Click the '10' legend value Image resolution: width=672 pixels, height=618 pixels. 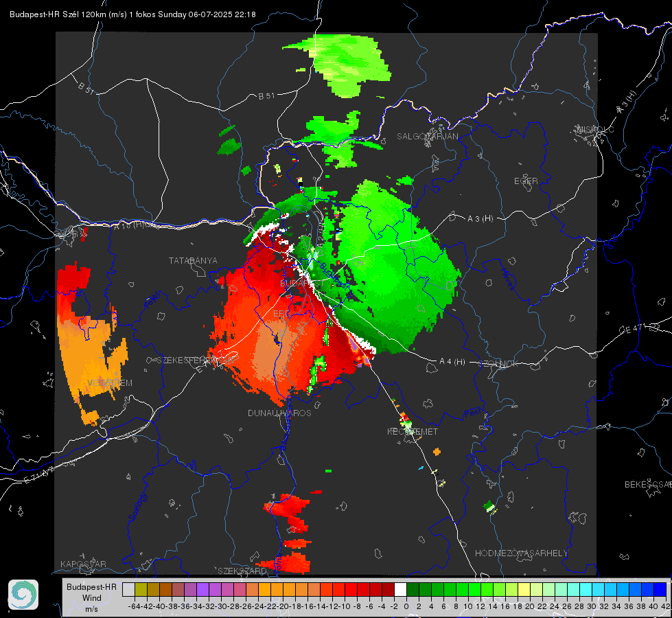468,606
